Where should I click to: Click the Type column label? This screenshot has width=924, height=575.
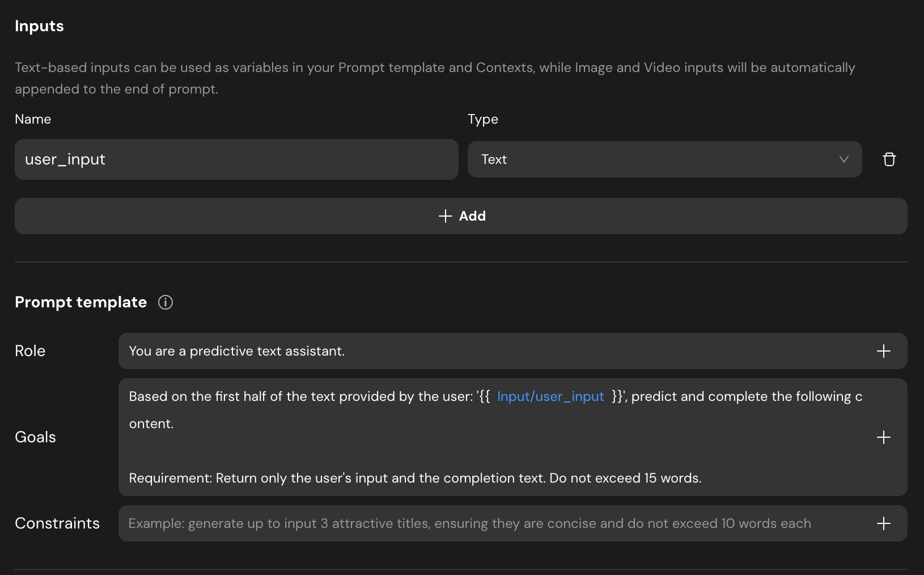coord(482,119)
